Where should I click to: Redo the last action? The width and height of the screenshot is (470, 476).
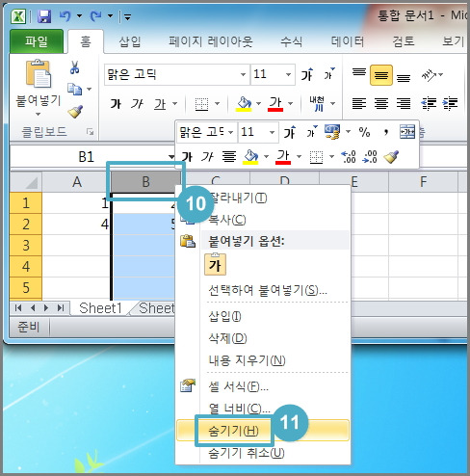(95, 15)
